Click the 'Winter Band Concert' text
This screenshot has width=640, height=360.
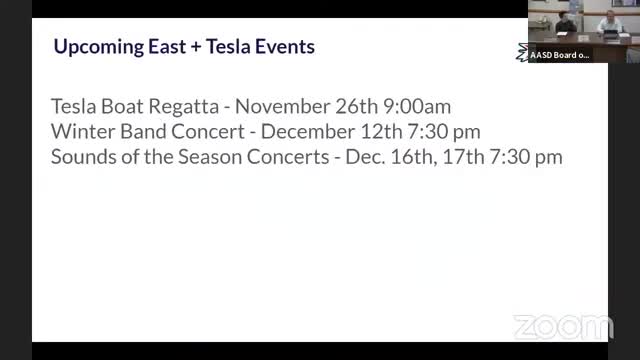(x=148, y=131)
